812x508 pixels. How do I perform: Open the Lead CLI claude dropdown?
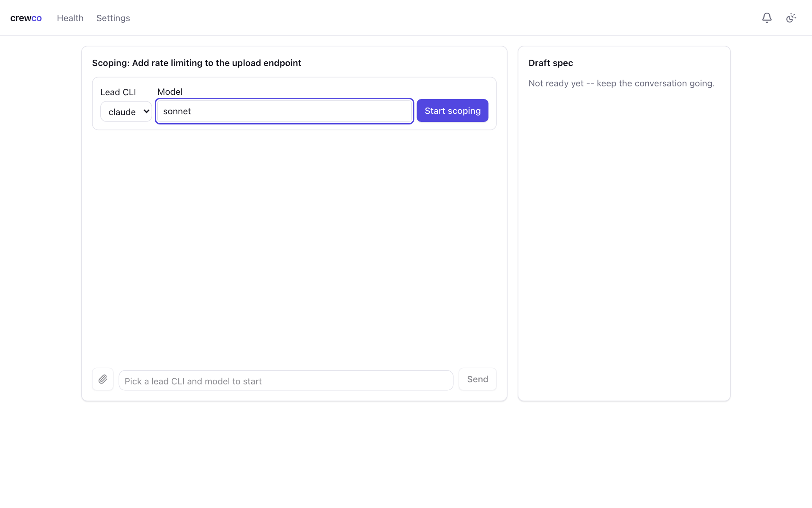126,111
